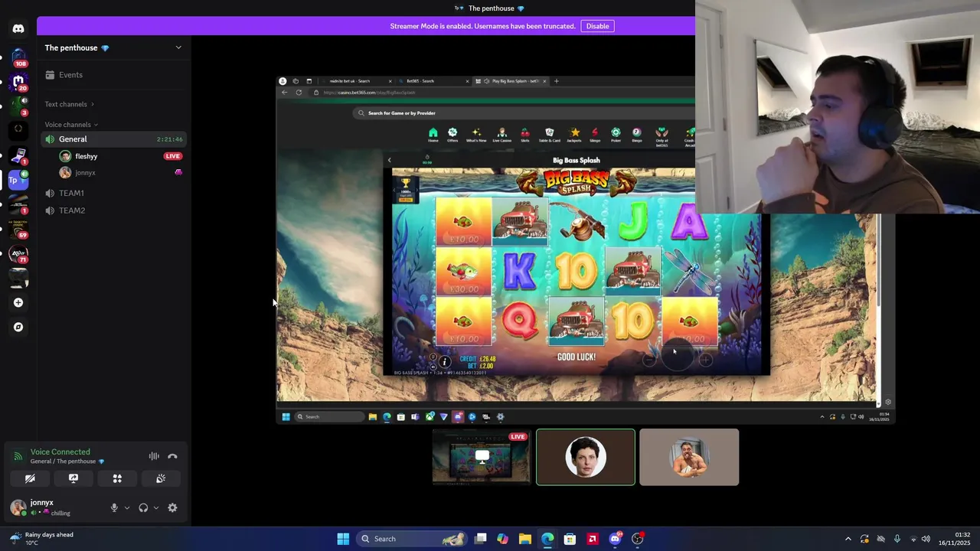This screenshot has width=980, height=551.
Task: Click refresh icon in streamed browser
Action: [x=299, y=93]
